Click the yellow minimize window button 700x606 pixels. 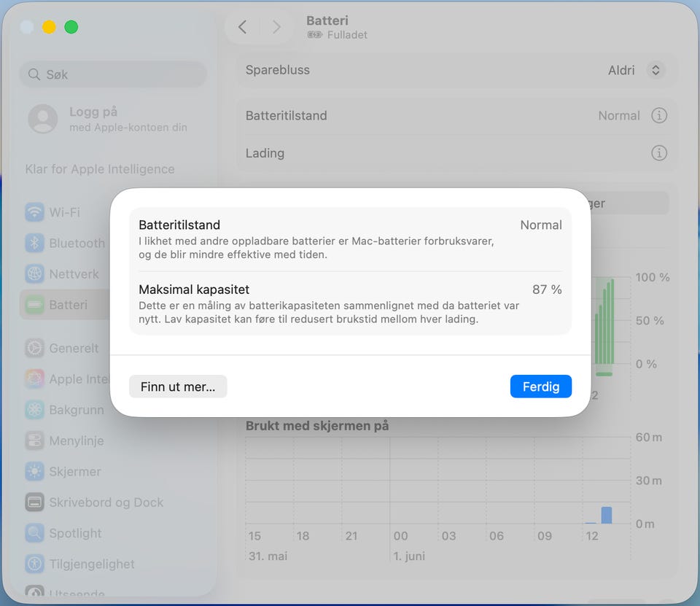click(49, 27)
